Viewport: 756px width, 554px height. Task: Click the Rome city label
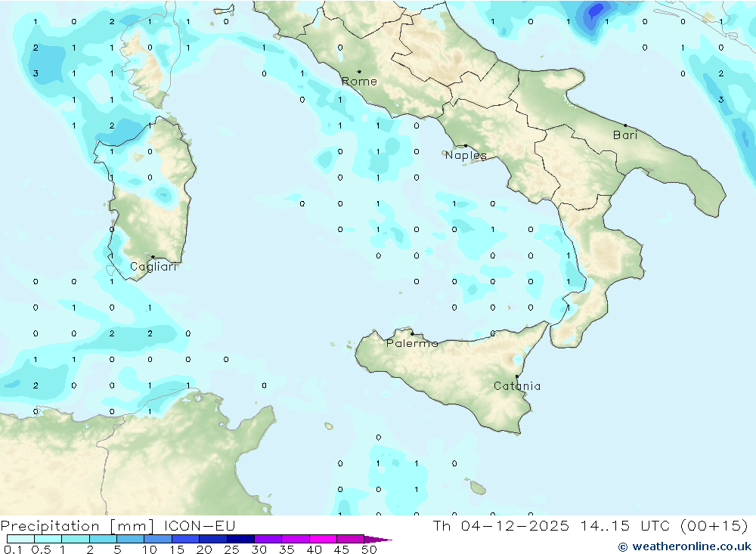click(359, 82)
